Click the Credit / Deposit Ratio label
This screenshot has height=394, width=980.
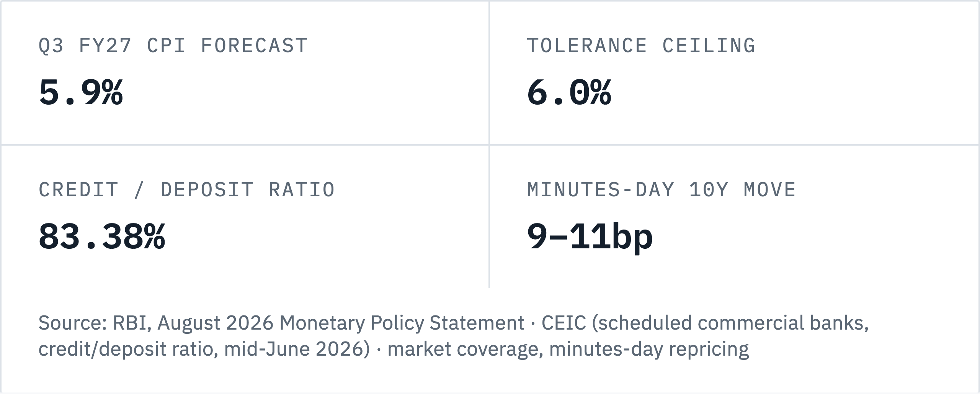[x=187, y=190]
